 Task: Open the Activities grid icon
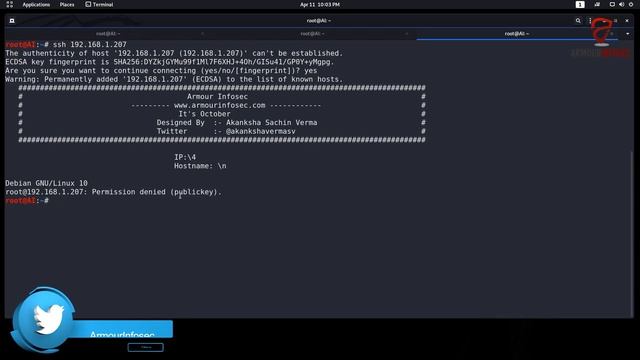(10, 4)
